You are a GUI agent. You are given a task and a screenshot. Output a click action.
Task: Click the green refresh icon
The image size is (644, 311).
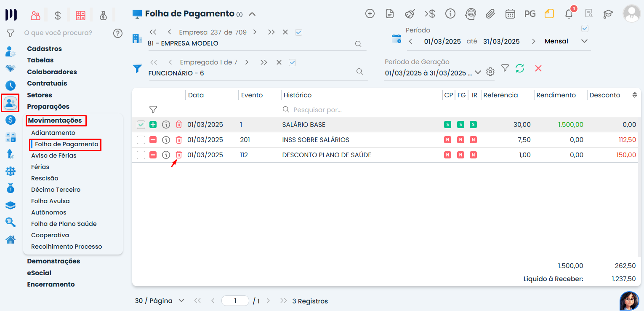[x=520, y=68]
